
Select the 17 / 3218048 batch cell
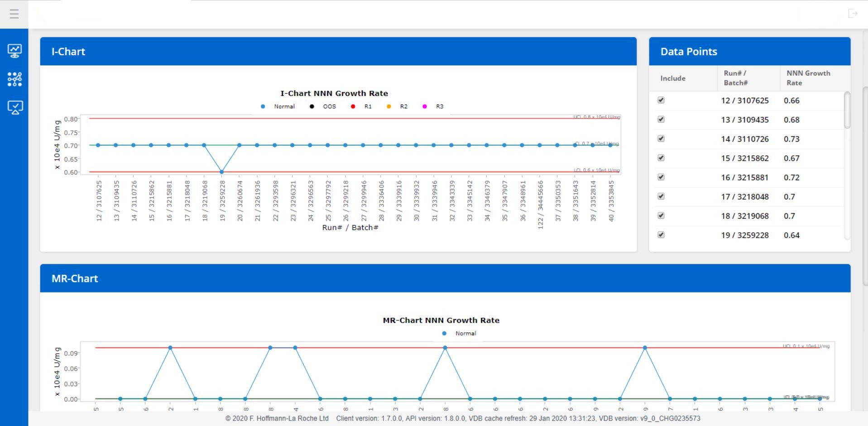[x=745, y=197]
